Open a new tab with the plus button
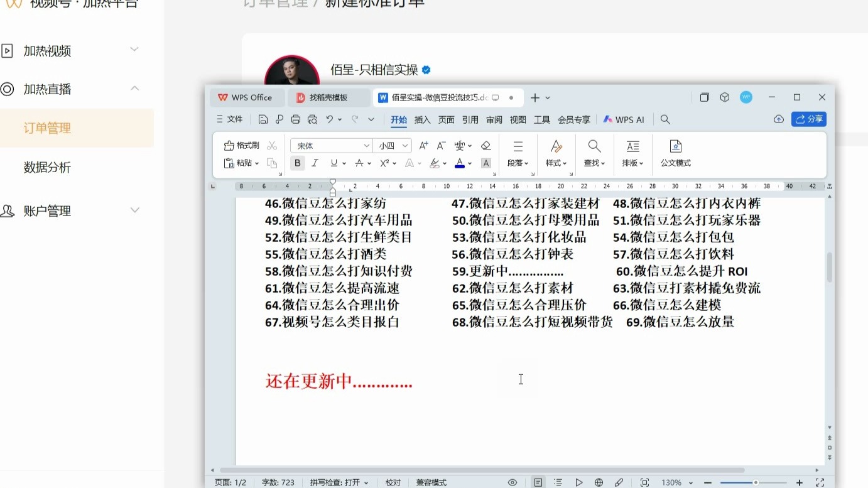Screen dimensions: 868x488 click(535, 97)
